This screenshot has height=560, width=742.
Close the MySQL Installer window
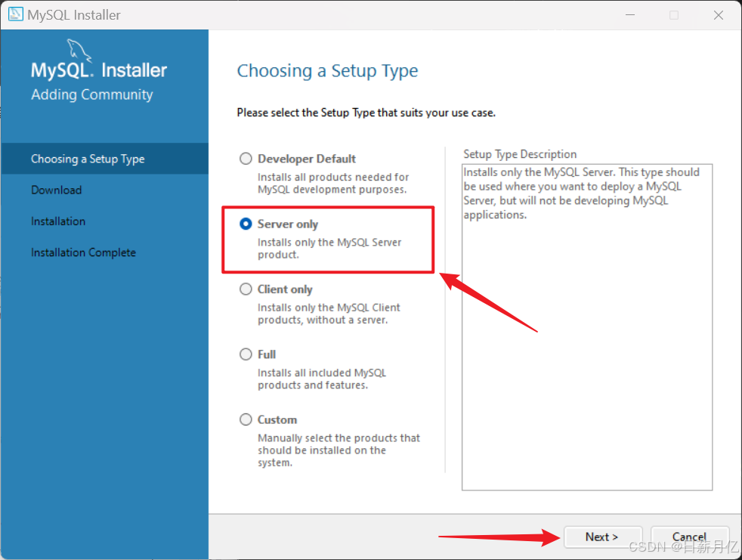click(719, 14)
